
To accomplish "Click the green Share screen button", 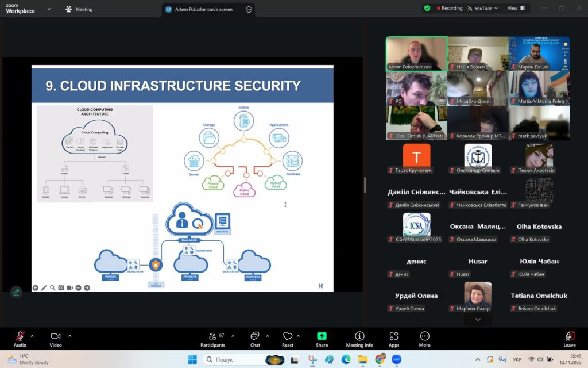I will pos(322,339).
